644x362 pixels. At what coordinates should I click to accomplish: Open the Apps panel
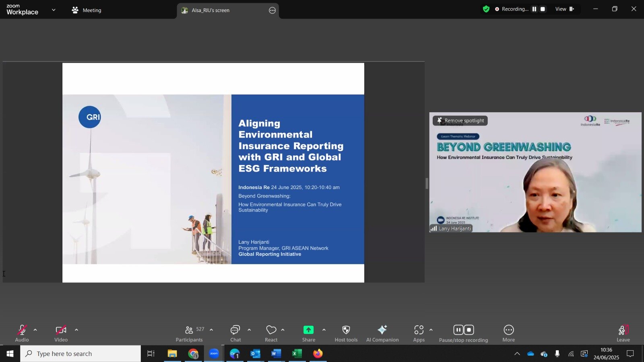pos(419,333)
